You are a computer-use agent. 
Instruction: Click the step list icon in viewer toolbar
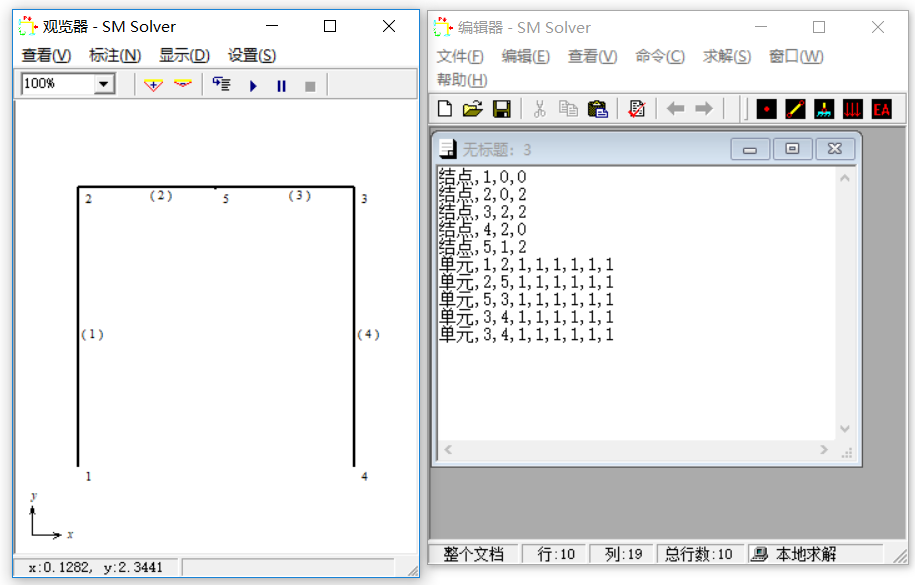point(222,85)
